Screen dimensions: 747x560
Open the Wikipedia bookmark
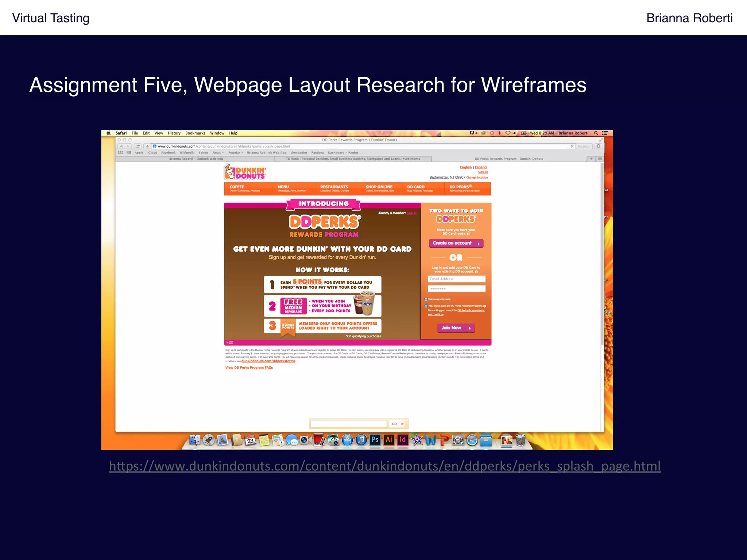pyautogui.click(x=187, y=153)
